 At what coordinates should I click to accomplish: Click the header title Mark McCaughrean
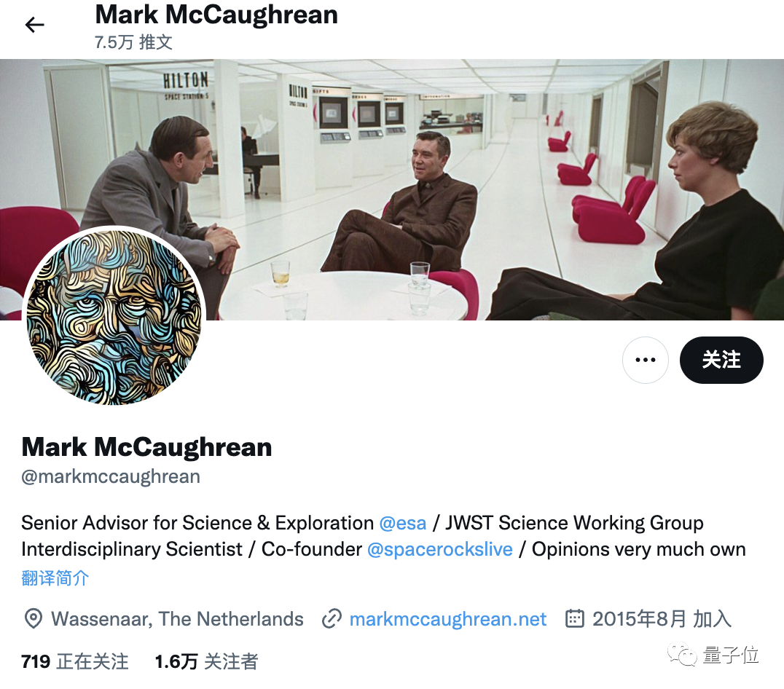click(216, 15)
